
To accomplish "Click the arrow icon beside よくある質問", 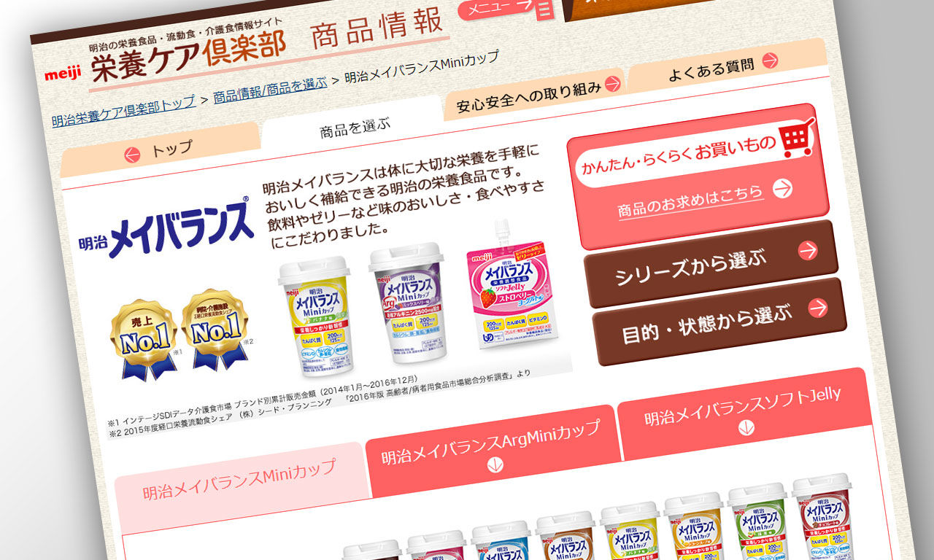I will (x=770, y=61).
